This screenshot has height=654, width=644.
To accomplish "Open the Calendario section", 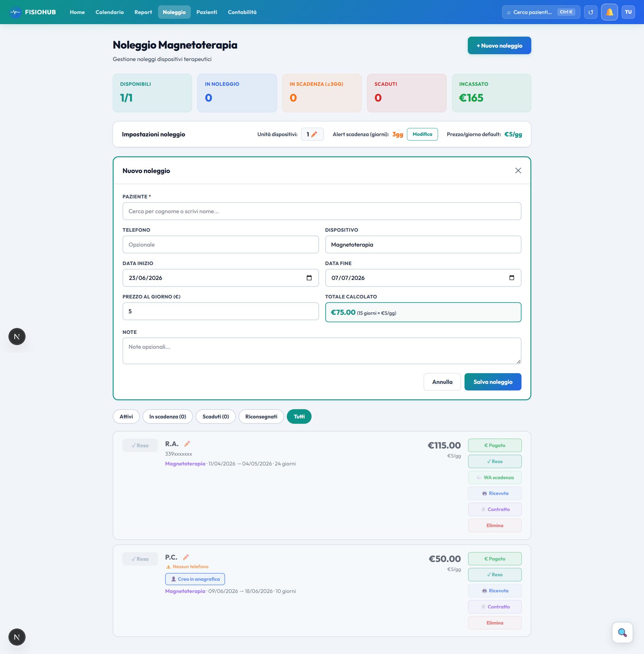I will 109,12.
